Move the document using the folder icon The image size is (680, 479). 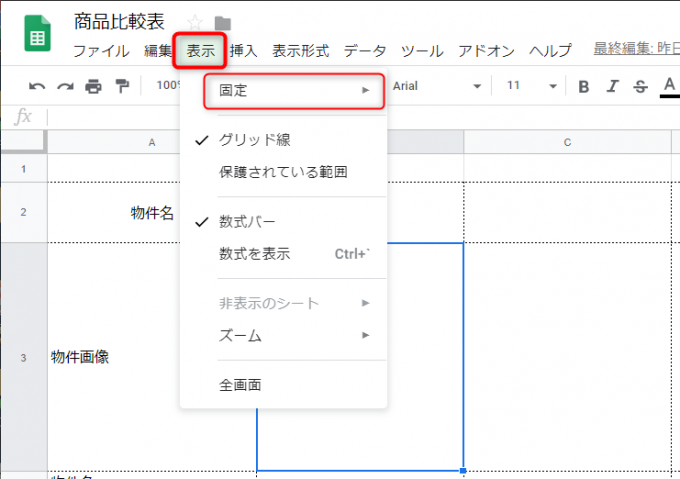(222, 23)
